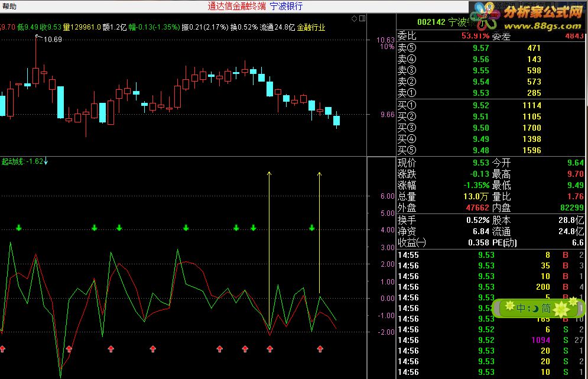Click the 换手 label in quote panel

click(407, 221)
